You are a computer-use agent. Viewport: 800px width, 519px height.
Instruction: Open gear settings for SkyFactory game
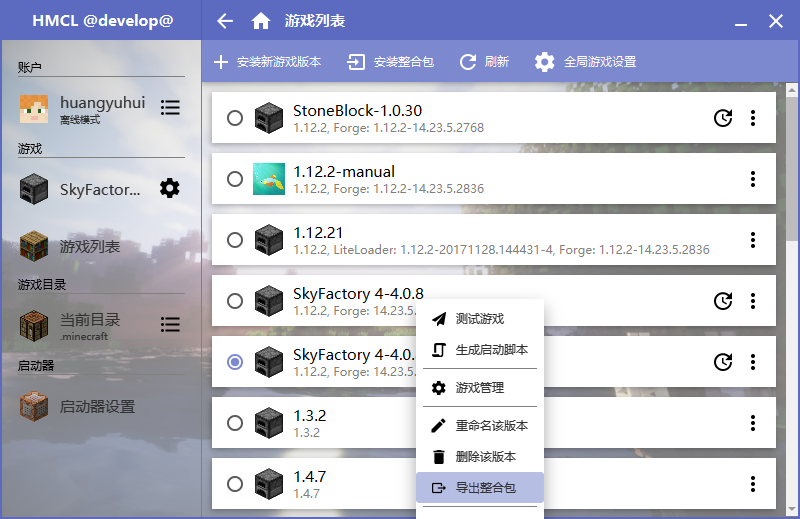(170, 188)
